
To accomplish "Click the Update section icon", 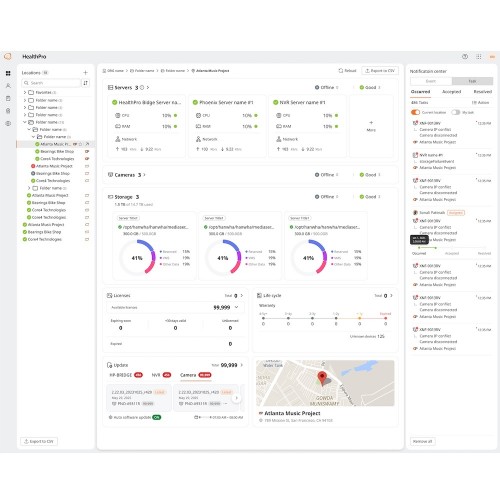I will [x=109, y=365].
